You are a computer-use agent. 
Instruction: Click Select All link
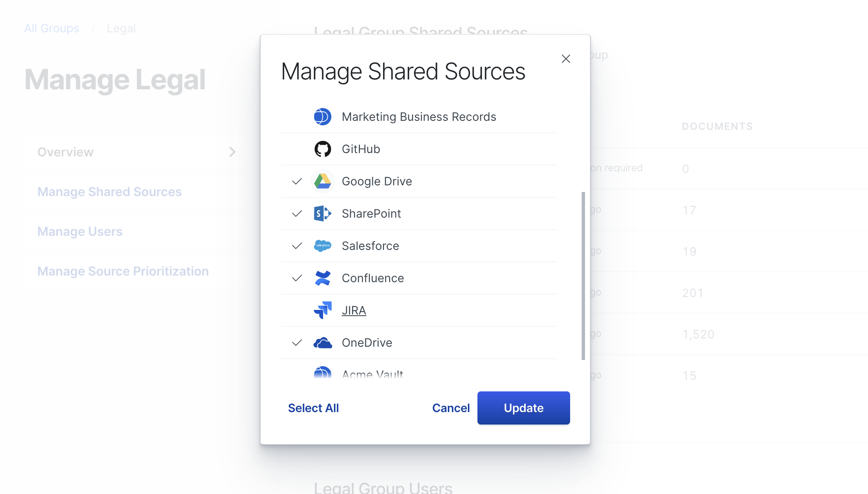pyautogui.click(x=313, y=408)
